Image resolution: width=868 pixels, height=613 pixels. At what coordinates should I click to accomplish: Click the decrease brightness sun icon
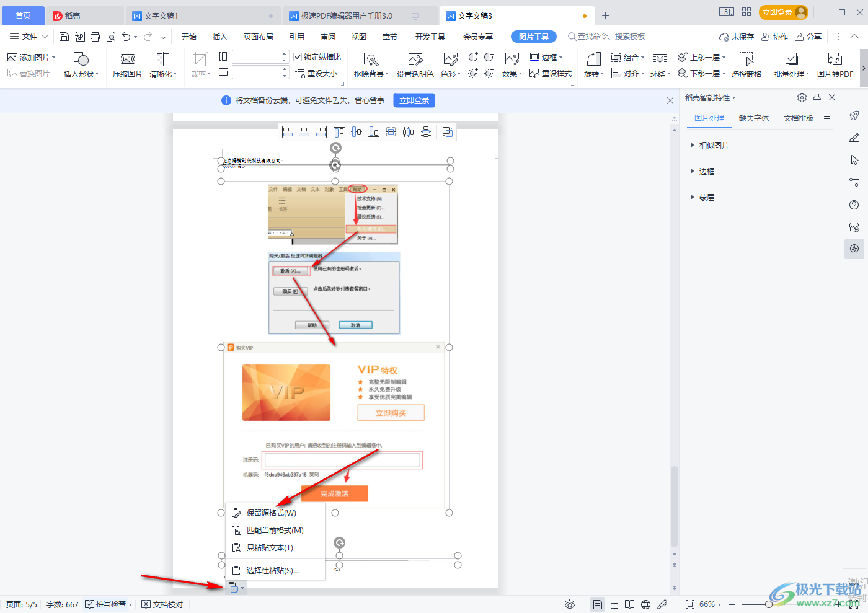(489, 73)
